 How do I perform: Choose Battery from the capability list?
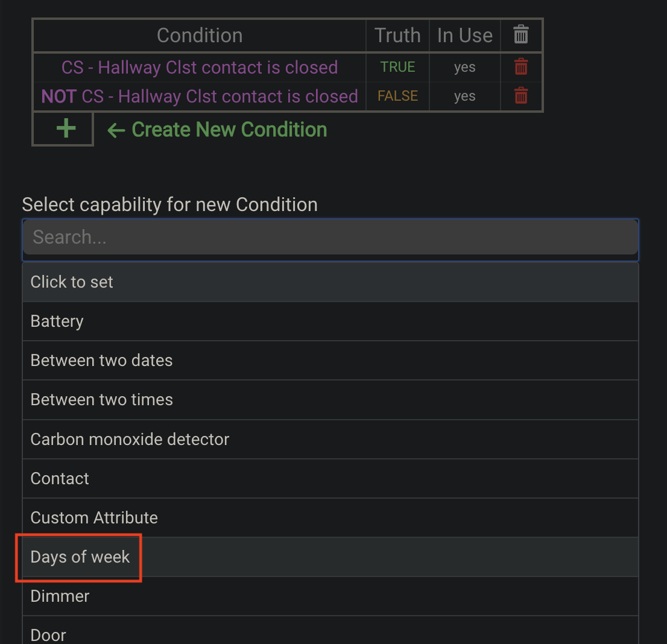point(330,321)
